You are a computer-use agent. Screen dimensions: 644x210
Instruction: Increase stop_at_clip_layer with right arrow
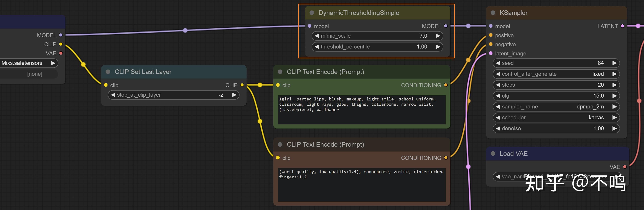coord(234,95)
